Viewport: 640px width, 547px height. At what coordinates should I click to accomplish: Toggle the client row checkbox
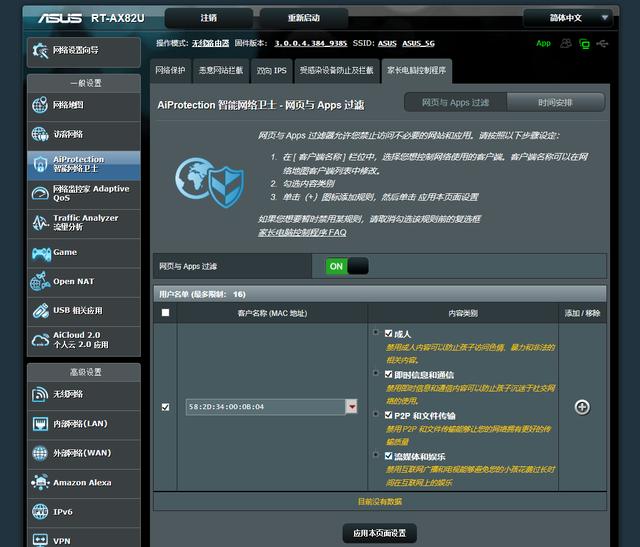pos(165,407)
